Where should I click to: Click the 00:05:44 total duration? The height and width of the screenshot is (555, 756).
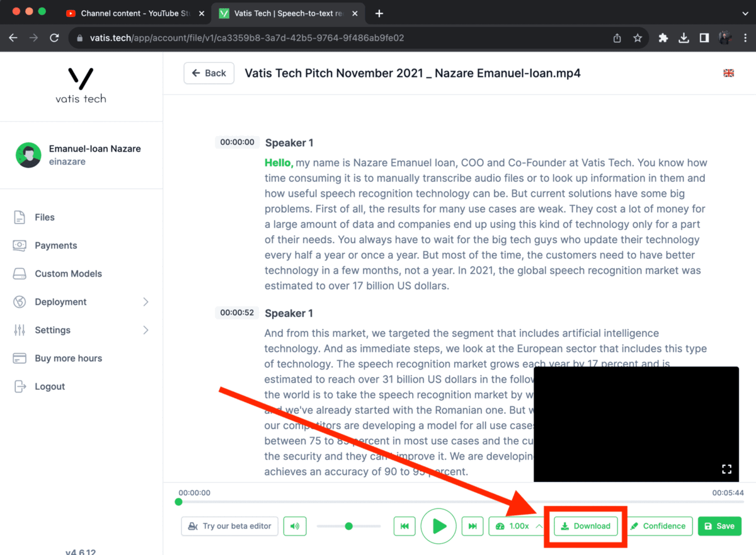click(x=728, y=493)
